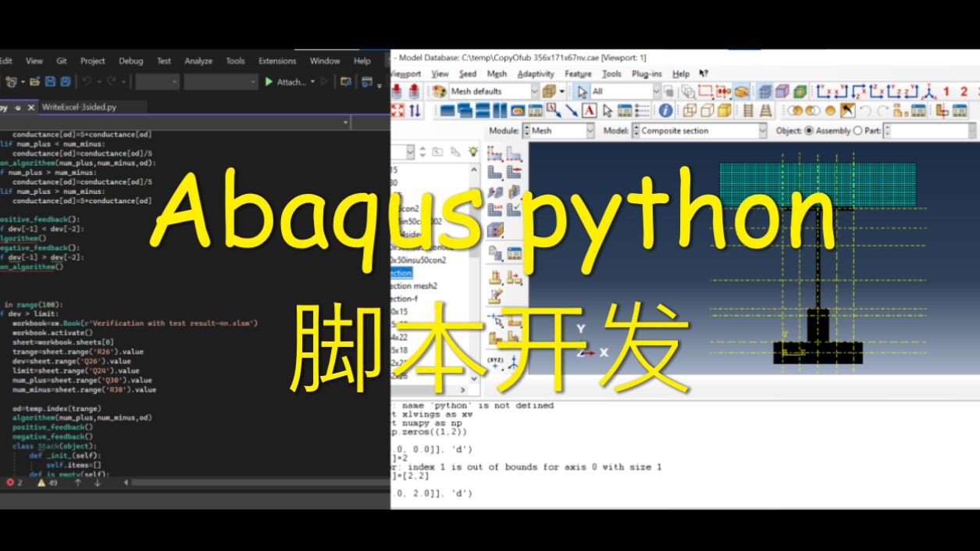Click the Create datum point XYZ icon

495,365
